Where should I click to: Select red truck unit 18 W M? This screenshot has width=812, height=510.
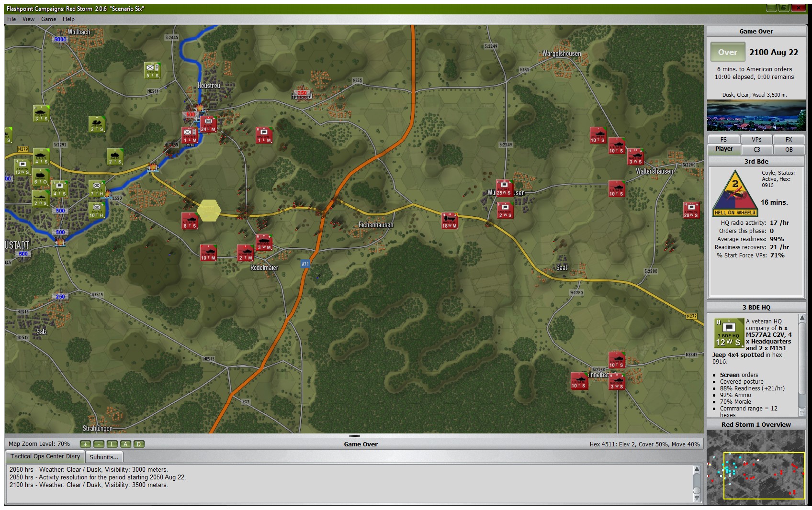point(450,221)
